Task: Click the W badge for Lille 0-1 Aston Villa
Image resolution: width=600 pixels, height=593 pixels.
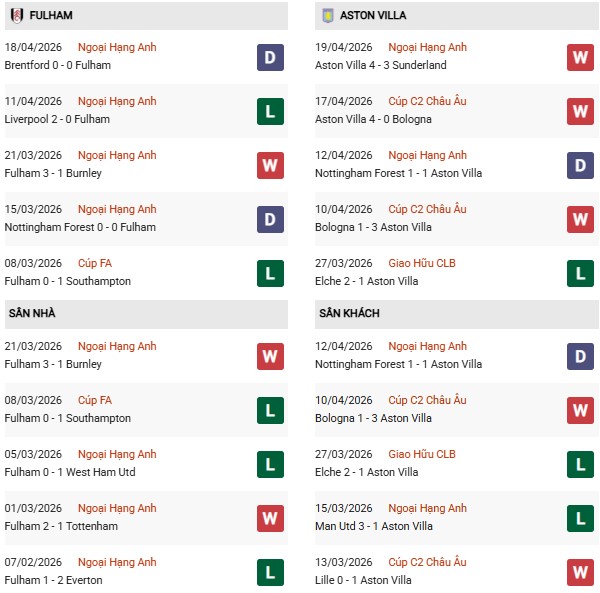Action: pos(580,572)
